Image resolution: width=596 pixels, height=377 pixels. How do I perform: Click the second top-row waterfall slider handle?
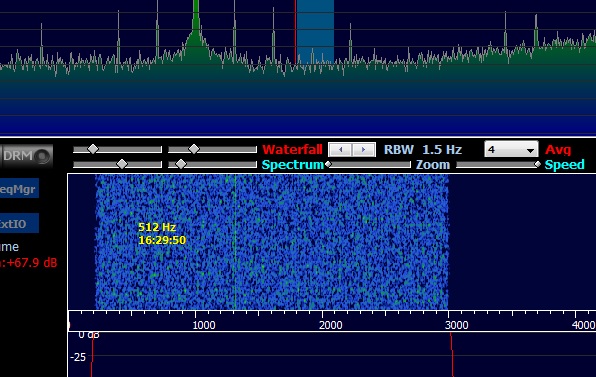pyautogui.click(x=194, y=149)
